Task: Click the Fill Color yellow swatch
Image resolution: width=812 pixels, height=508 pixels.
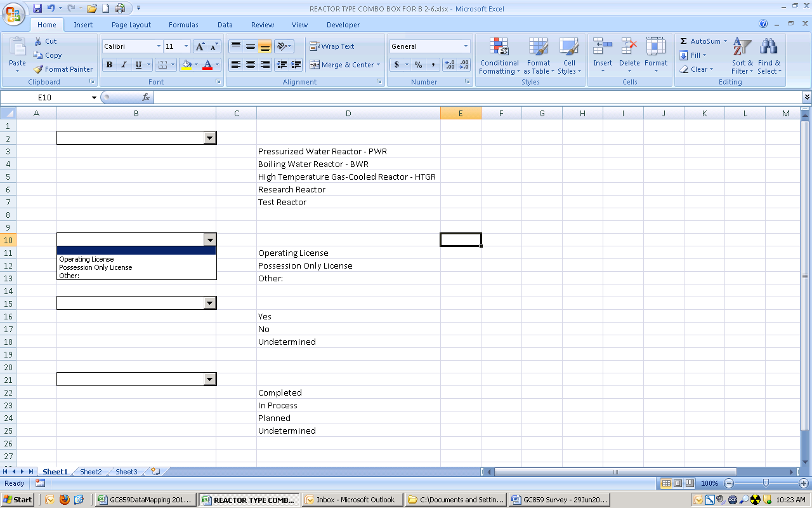Action: (187, 65)
